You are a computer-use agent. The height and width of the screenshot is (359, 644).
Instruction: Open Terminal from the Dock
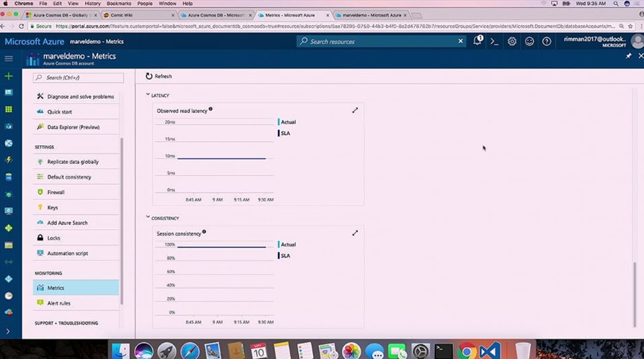coord(443,351)
